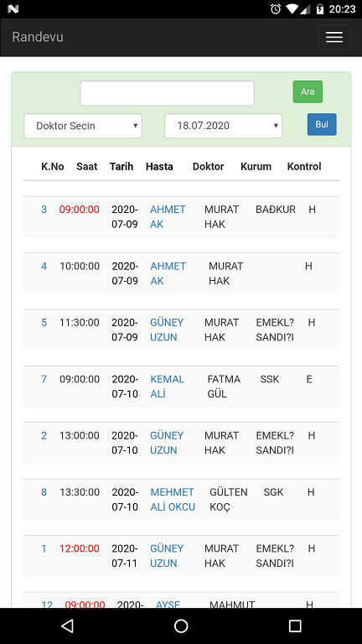
Task: Focus the search text field
Action: 167,93
